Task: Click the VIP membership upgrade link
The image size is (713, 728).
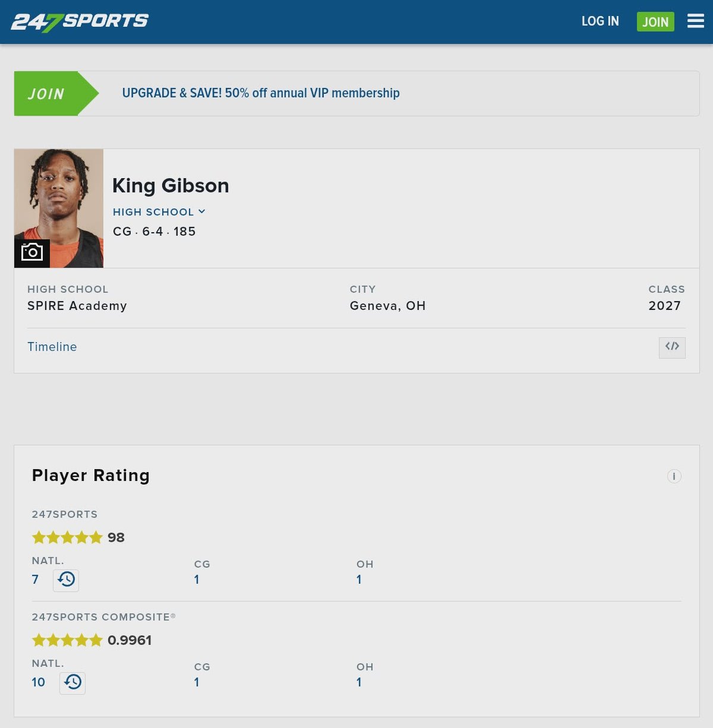Action: tap(261, 93)
